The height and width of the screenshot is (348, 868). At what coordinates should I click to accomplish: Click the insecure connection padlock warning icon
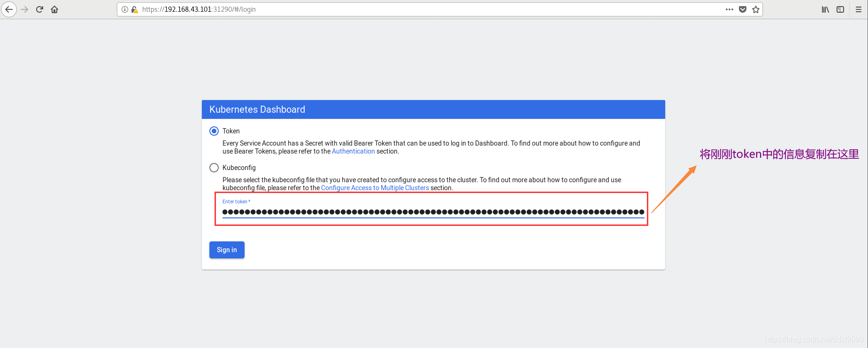pyautogui.click(x=134, y=9)
